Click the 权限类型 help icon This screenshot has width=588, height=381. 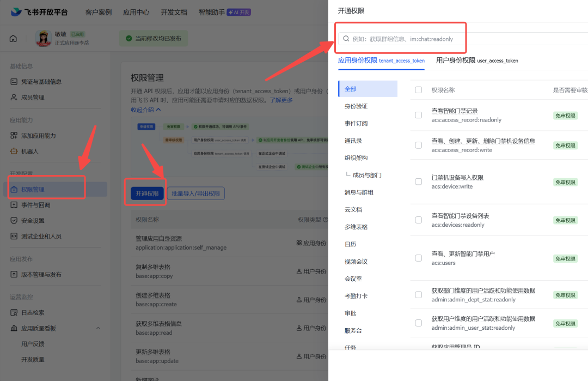tap(326, 220)
